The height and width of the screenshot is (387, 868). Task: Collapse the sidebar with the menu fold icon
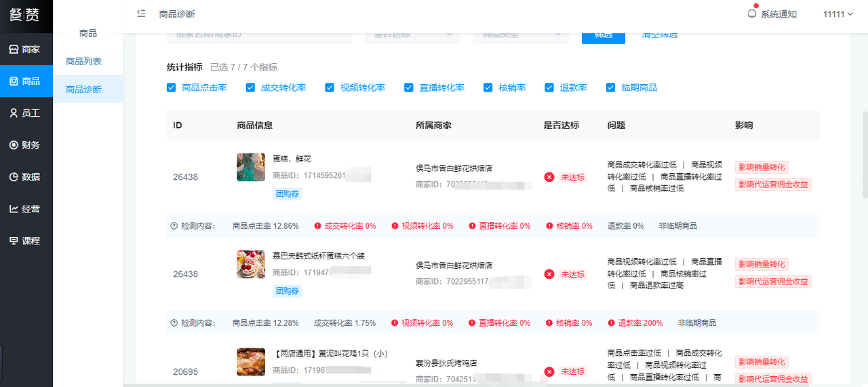pos(141,14)
